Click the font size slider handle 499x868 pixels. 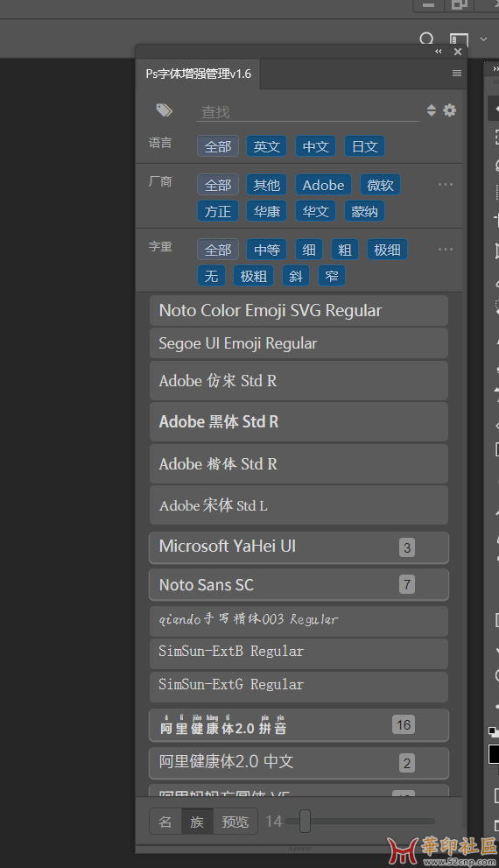(305, 821)
